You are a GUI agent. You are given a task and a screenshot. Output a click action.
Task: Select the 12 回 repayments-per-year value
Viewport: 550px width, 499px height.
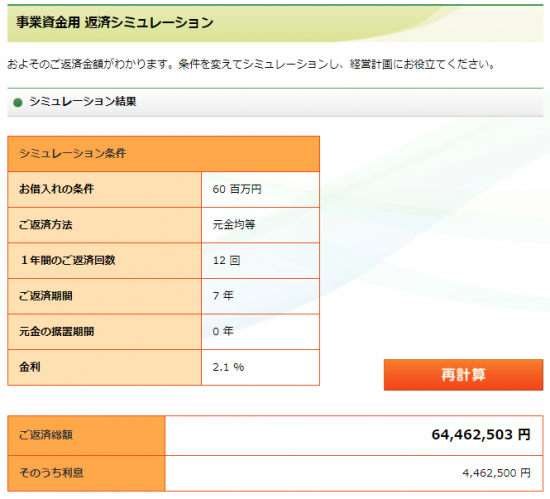point(226,261)
